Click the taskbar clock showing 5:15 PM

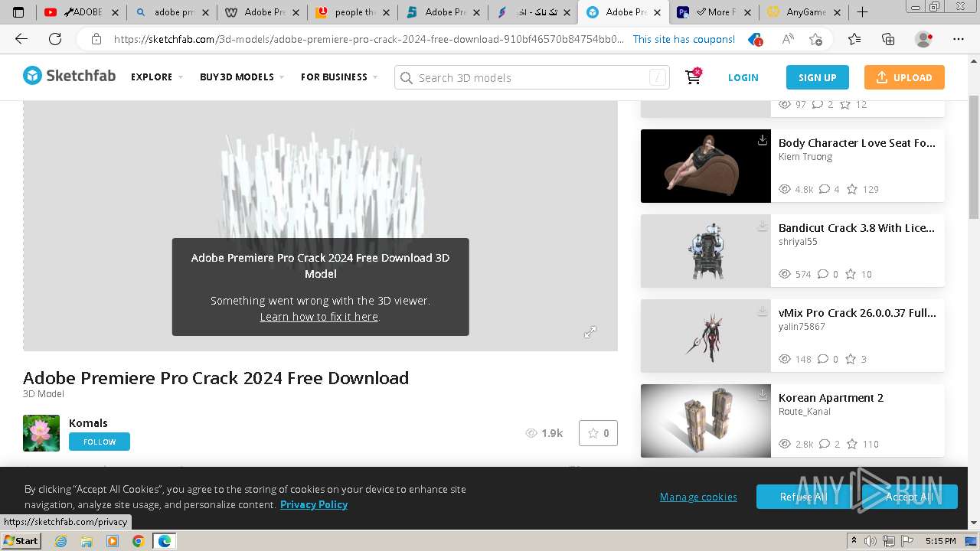[x=940, y=541]
